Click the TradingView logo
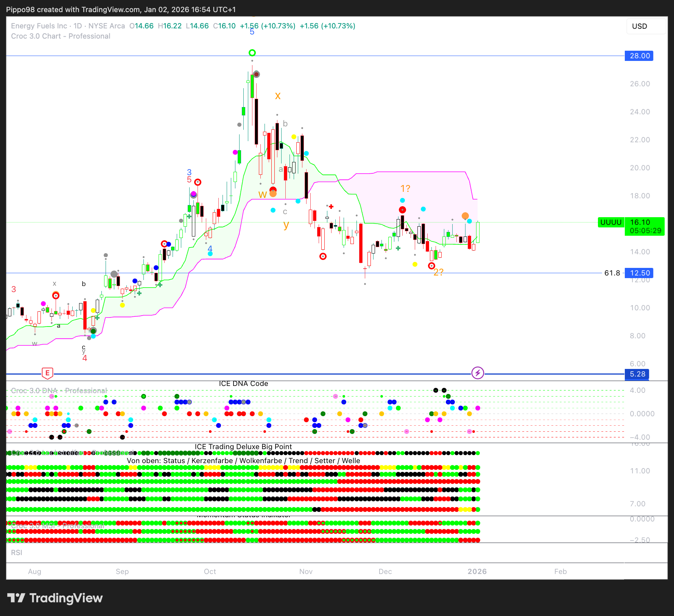 (x=55, y=598)
